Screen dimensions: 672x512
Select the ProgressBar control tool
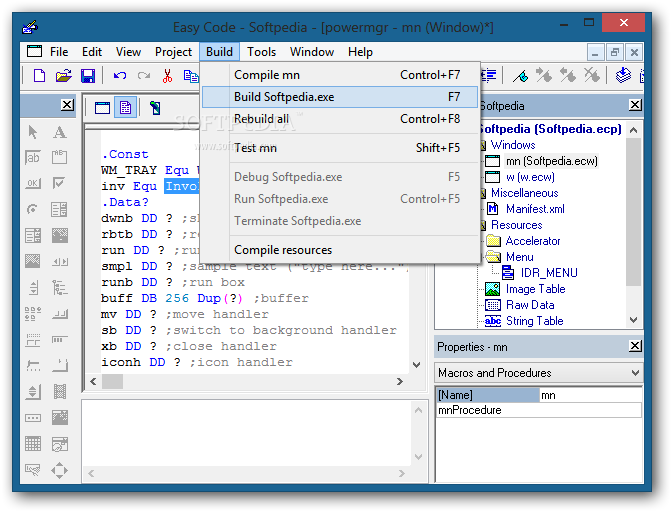click(60, 340)
